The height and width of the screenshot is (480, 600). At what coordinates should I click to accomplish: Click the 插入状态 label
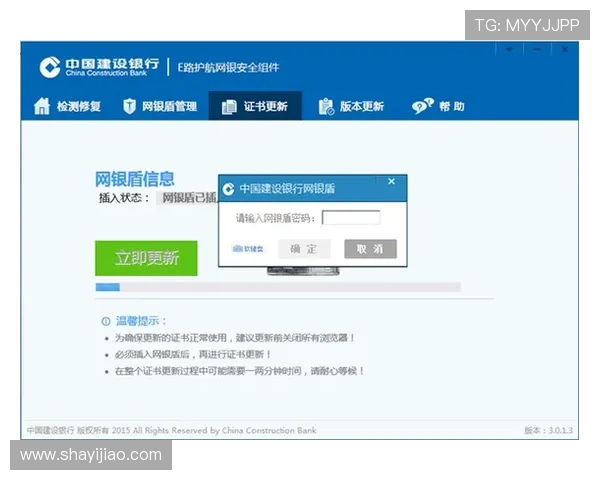[x=124, y=198]
